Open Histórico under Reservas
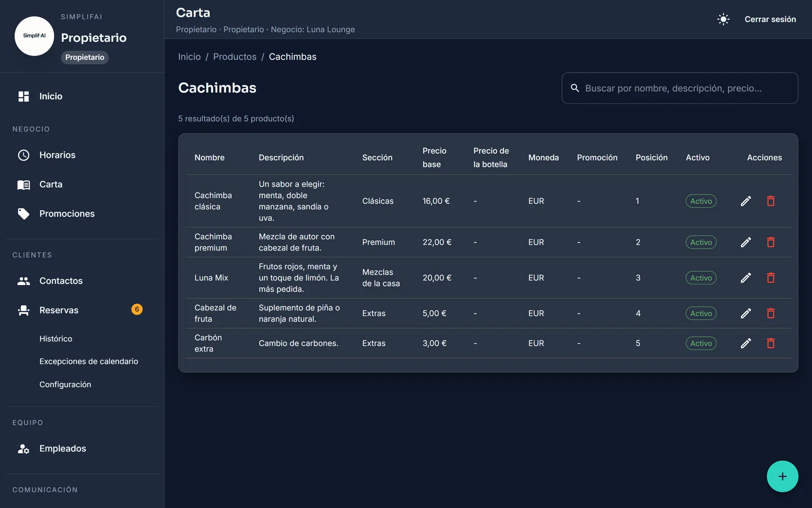 (56, 339)
